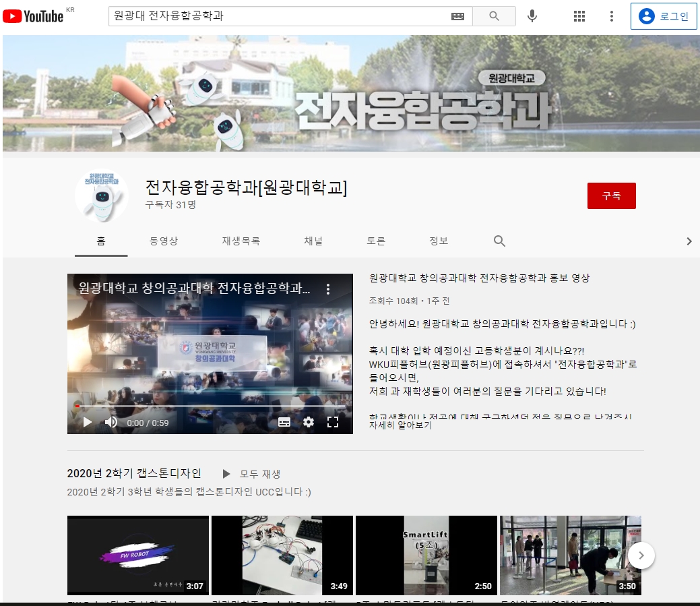700x606 pixels.
Task: Expand channel tabs with the right chevron
Action: click(689, 241)
